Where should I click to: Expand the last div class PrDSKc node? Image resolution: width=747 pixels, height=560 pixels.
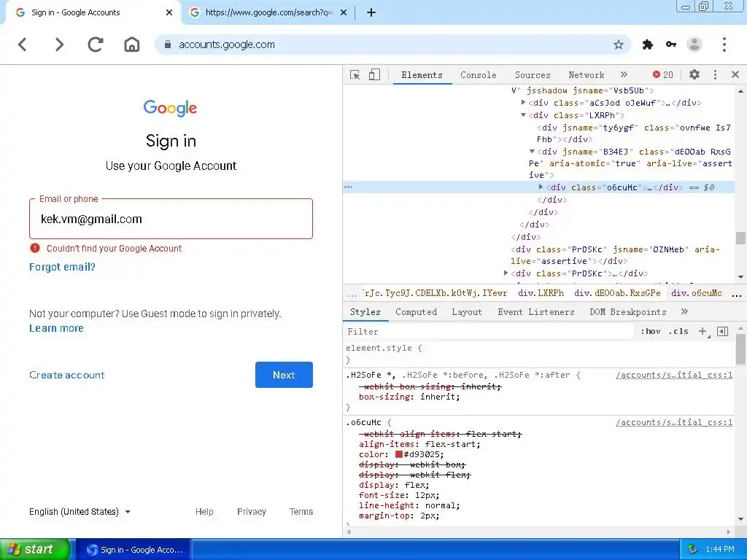pyautogui.click(x=506, y=273)
